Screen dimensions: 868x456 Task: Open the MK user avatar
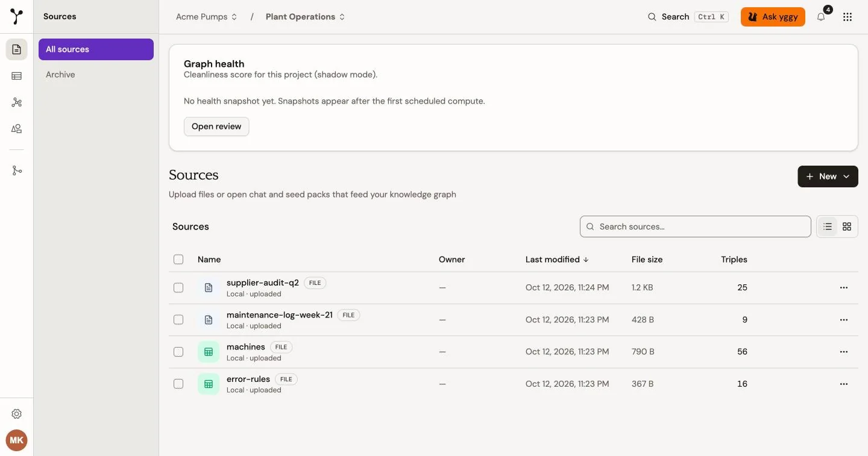coord(17,440)
